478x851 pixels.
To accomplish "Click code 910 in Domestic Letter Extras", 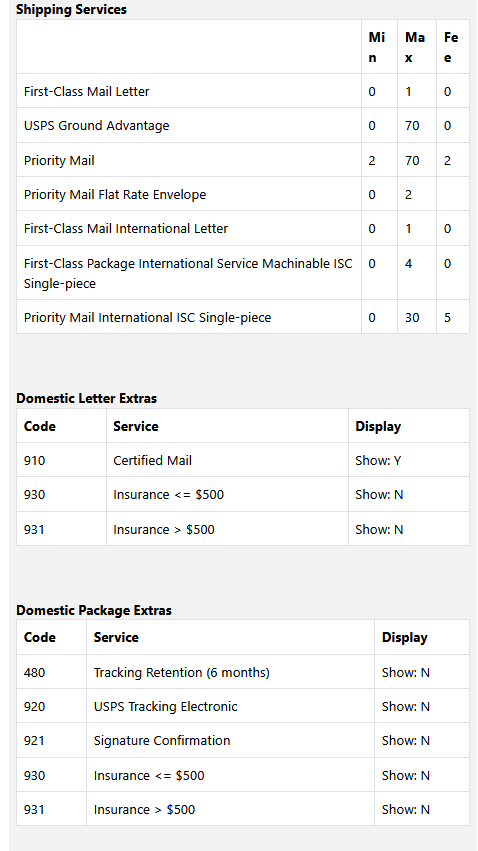I will (x=34, y=460).
